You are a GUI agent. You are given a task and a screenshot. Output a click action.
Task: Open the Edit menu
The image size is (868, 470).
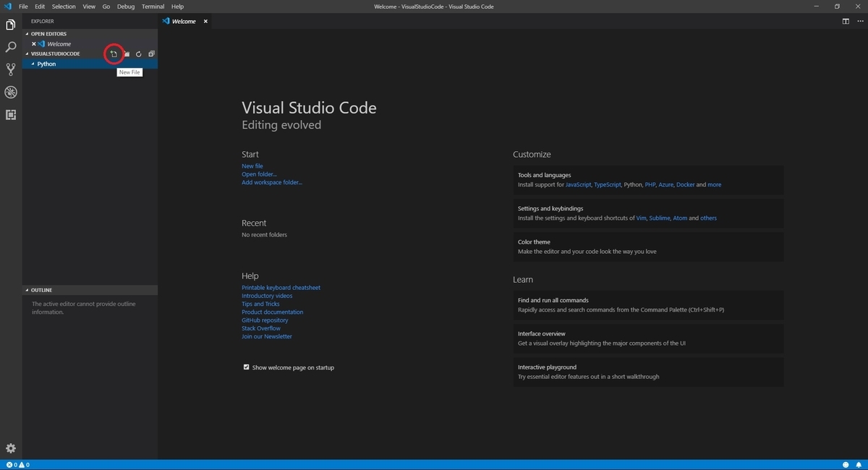[x=40, y=7]
